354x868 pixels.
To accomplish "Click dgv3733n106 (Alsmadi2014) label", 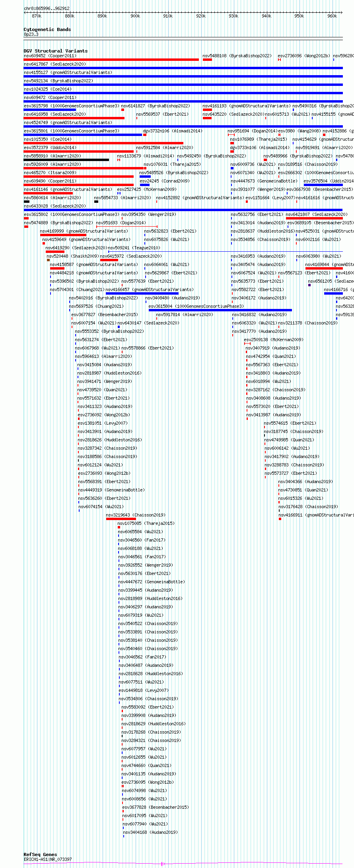I will point(260,148).
